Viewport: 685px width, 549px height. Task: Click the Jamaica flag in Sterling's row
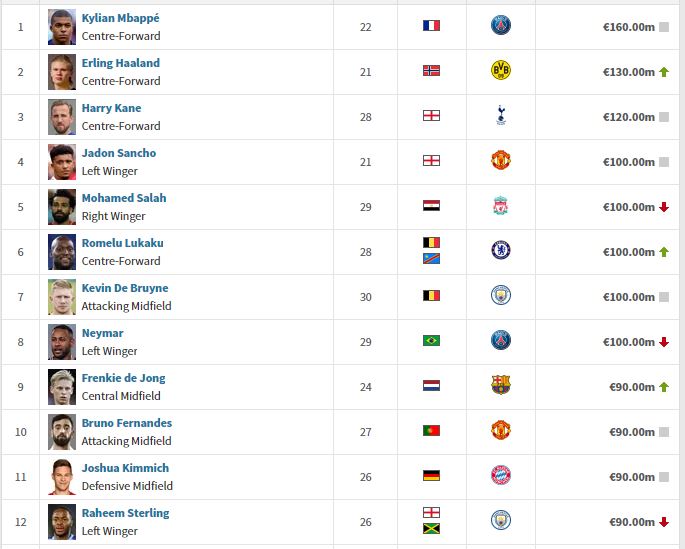431,528
